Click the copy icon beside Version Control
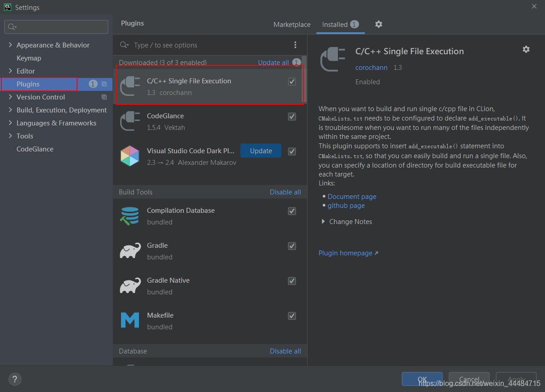 tap(104, 97)
